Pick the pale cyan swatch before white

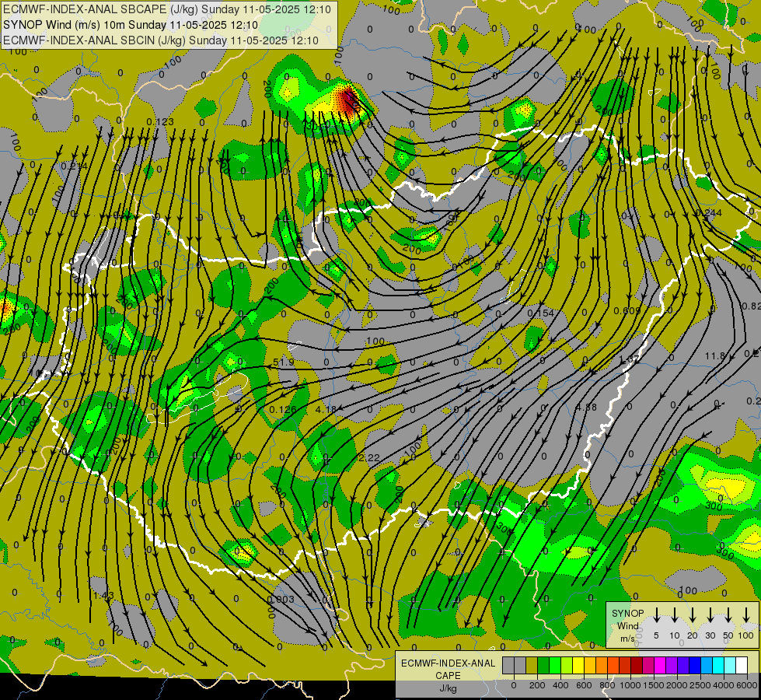coord(730,665)
